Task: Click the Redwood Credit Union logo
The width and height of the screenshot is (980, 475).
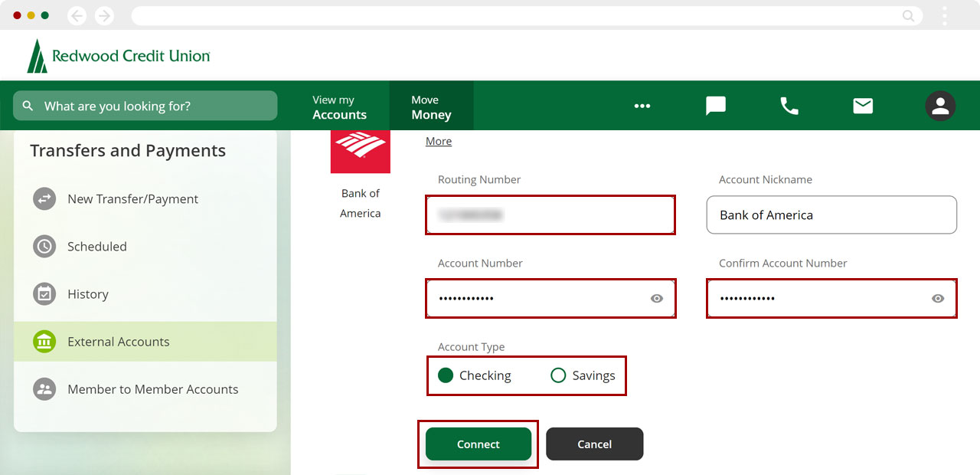Action: coord(119,56)
